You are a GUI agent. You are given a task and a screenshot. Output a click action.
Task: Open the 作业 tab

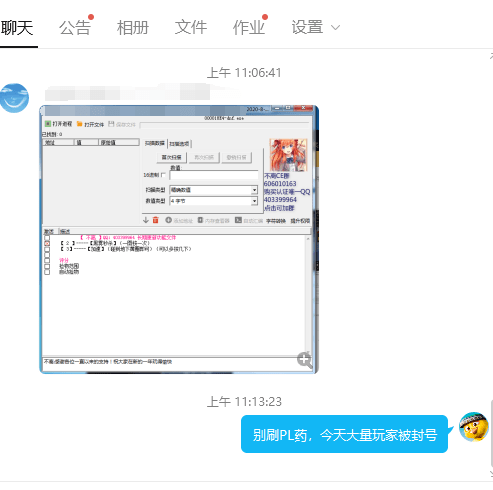pyautogui.click(x=249, y=28)
